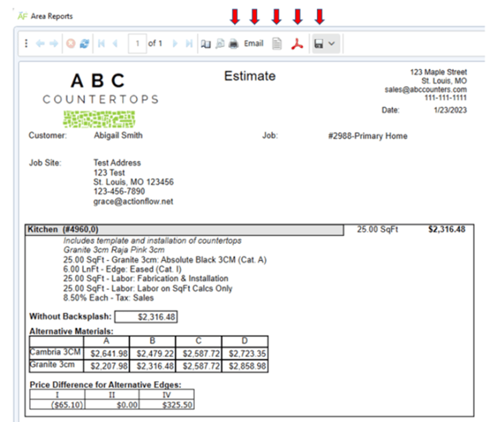The width and height of the screenshot is (504, 422).
Task: Open the save format dropdown arrow
Action: 332,43
